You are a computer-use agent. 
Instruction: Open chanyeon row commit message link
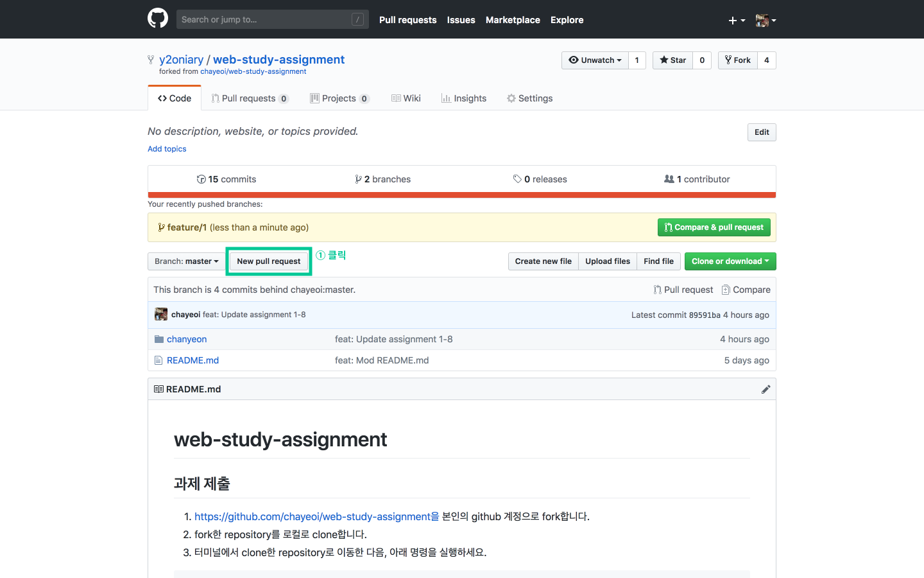pos(394,339)
